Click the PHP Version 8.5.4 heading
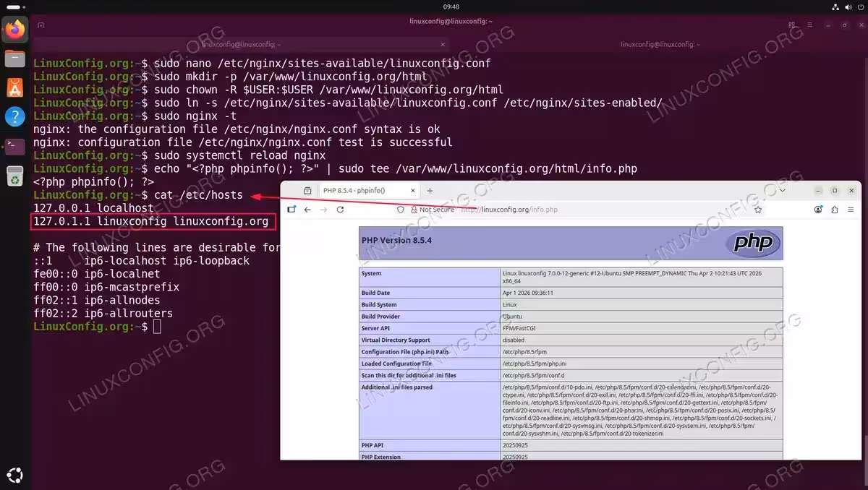The image size is (868, 490). click(396, 239)
